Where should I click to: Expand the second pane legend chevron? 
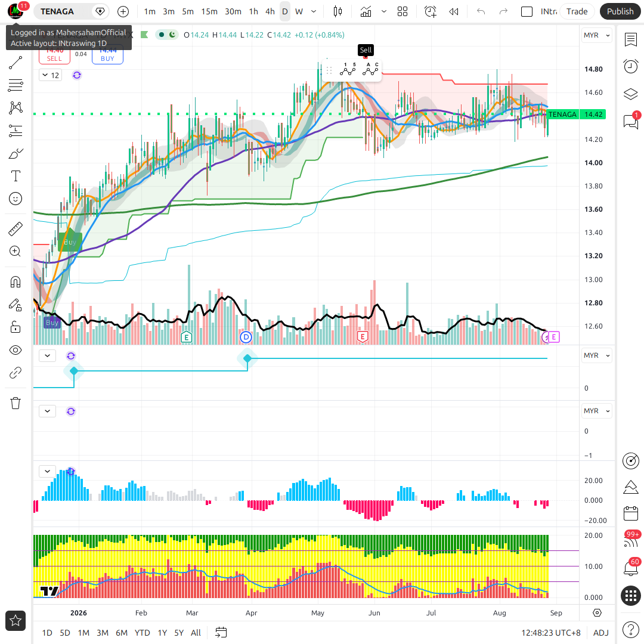(x=47, y=355)
